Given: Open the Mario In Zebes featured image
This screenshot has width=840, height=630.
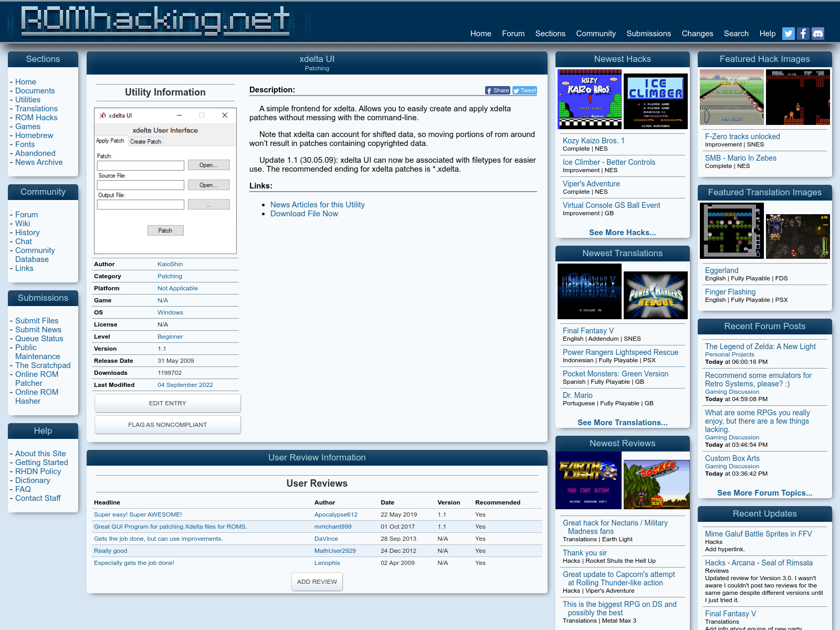Looking at the screenshot, I should click(798, 97).
